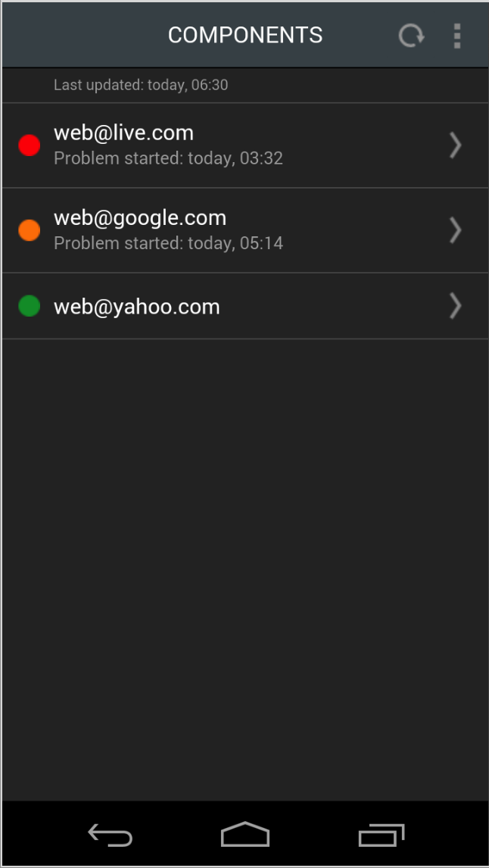
Task: Click the header bar left of COMPONENTS
Action: coord(85,36)
